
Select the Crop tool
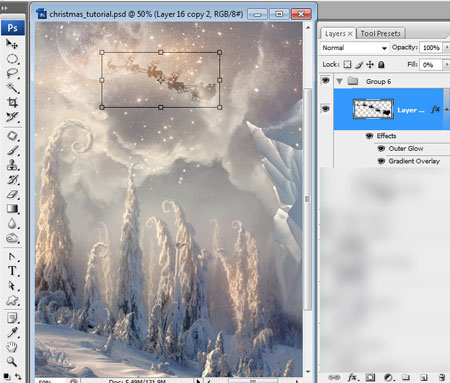[x=12, y=102]
